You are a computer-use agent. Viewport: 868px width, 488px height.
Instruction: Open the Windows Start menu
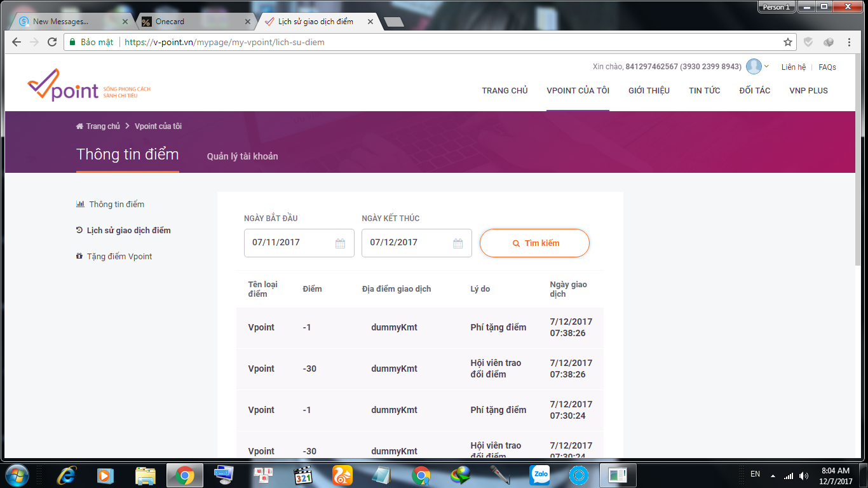(16, 475)
